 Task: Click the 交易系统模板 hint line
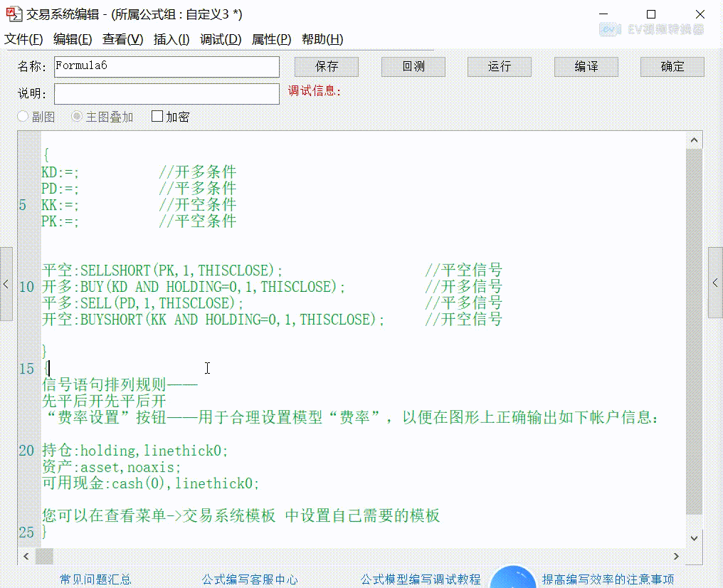coord(241,515)
